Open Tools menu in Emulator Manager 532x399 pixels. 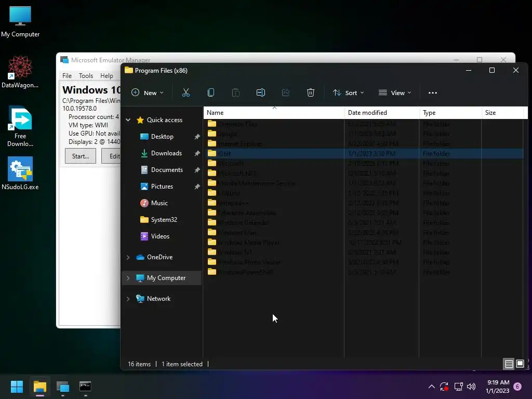pyautogui.click(x=86, y=76)
